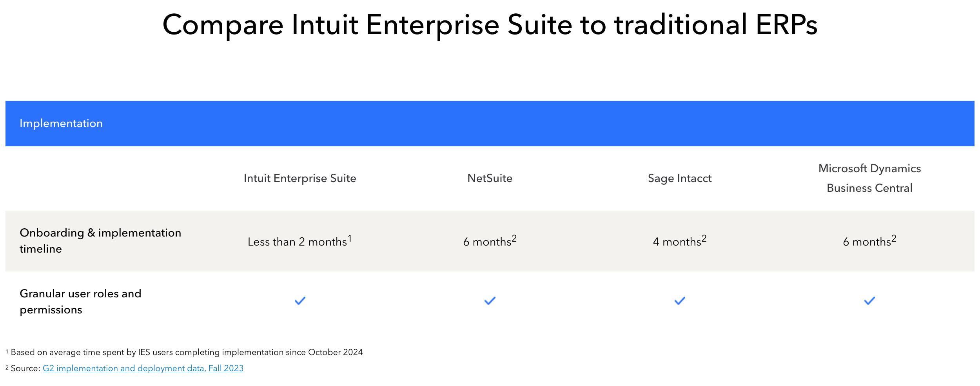The width and height of the screenshot is (980, 386).
Task: Click the Sage Intacct column checkmark
Action: 680,301
